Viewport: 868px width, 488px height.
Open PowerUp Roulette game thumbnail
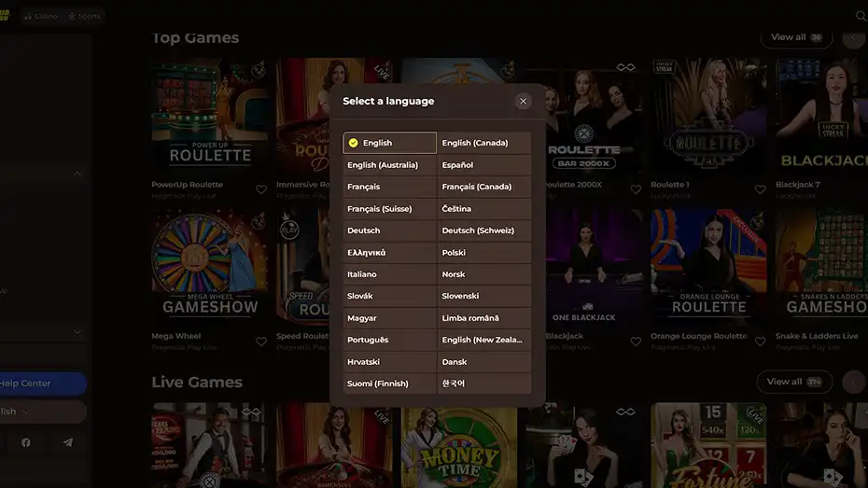click(210, 117)
